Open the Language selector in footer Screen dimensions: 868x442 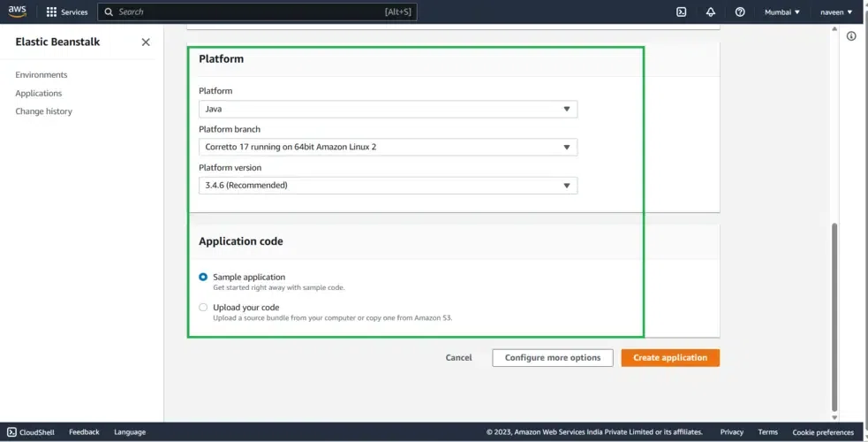(x=130, y=432)
